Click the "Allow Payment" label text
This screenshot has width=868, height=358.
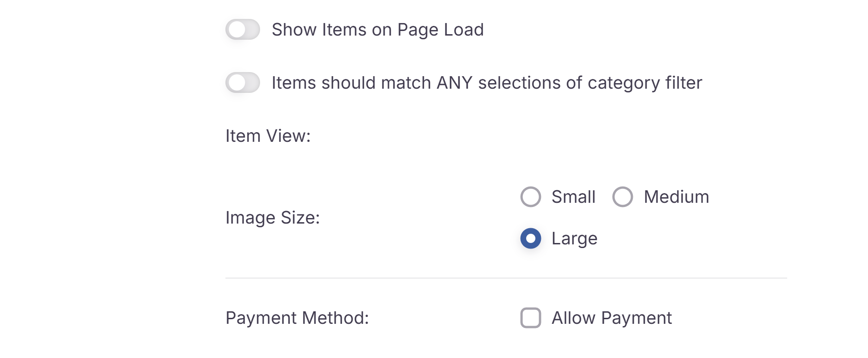[612, 318]
